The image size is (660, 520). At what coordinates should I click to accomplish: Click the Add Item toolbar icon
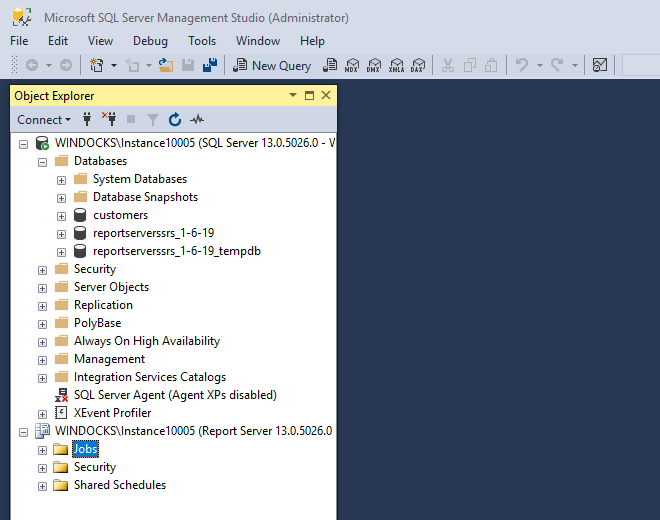point(133,65)
